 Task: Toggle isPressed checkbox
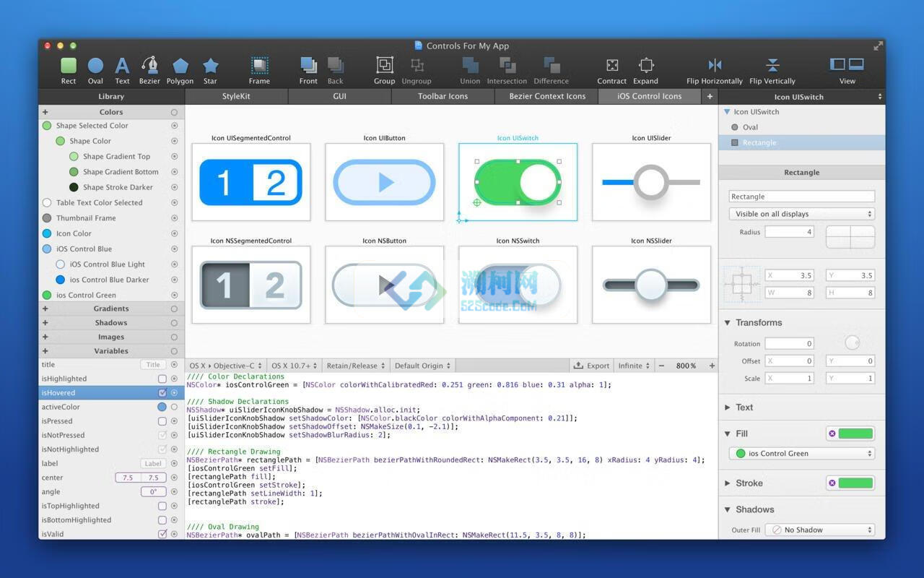pos(162,421)
